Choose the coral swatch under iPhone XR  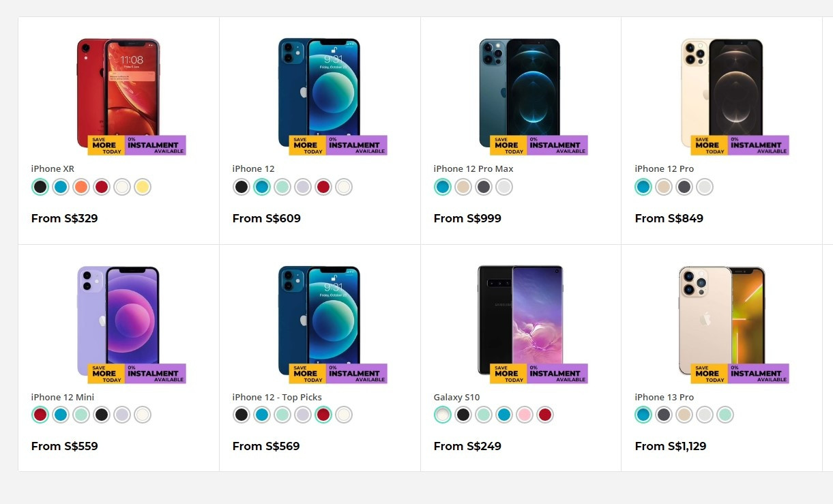[x=81, y=187]
